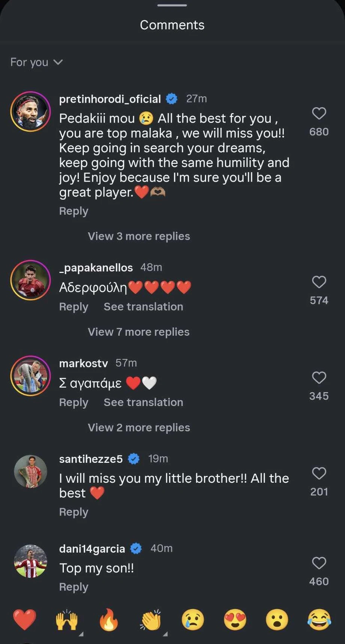
Task: Tap the clapping hands reaction emoji
Action: (151, 620)
